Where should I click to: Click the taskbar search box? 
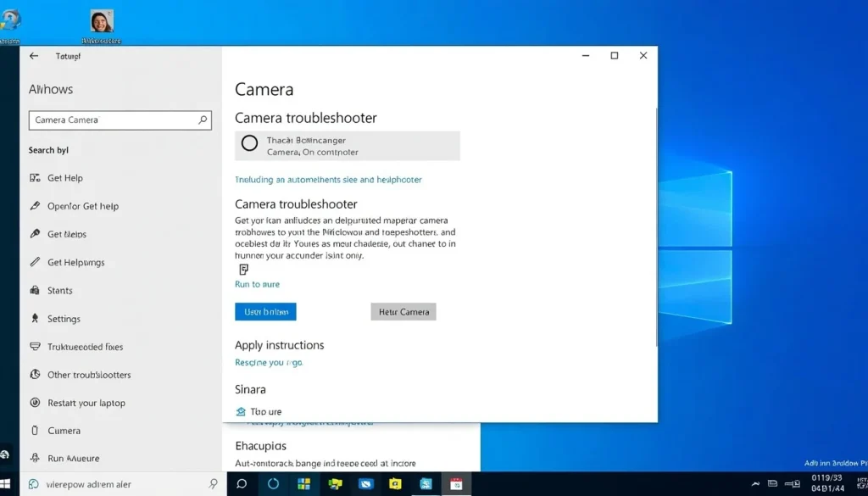(x=123, y=484)
